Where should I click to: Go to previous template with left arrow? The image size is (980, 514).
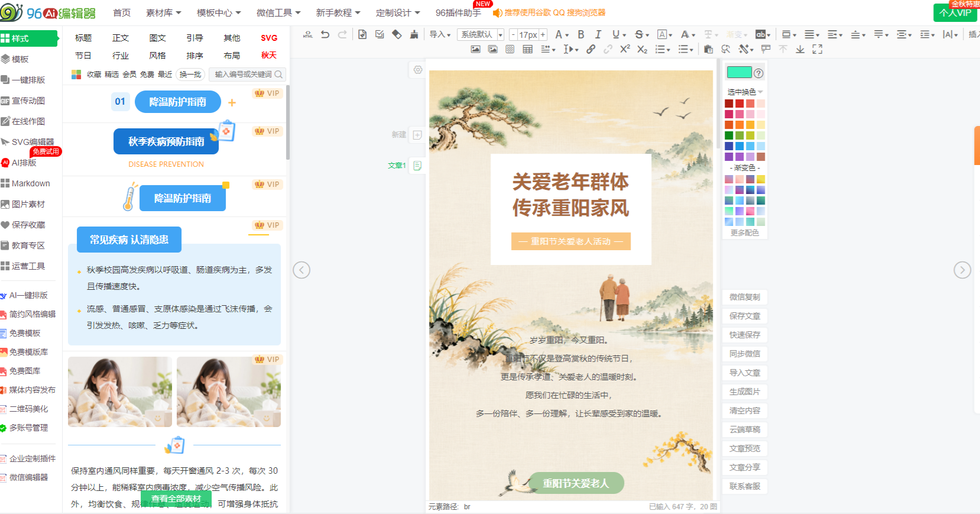pyautogui.click(x=301, y=270)
